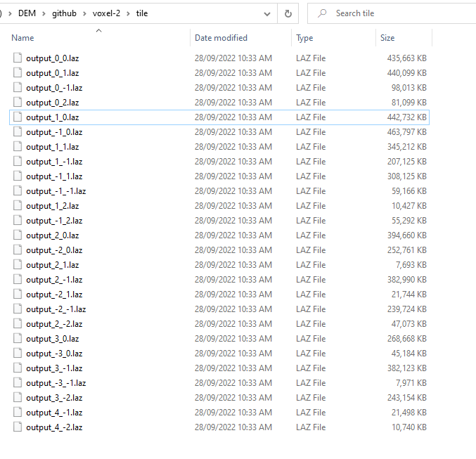Click the file icon of output_2_-2.laz

coord(18,323)
